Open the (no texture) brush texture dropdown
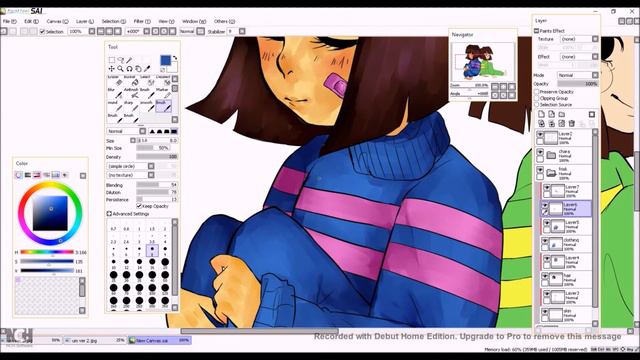This screenshot has height=360, width=640. [x=131, y=175]
